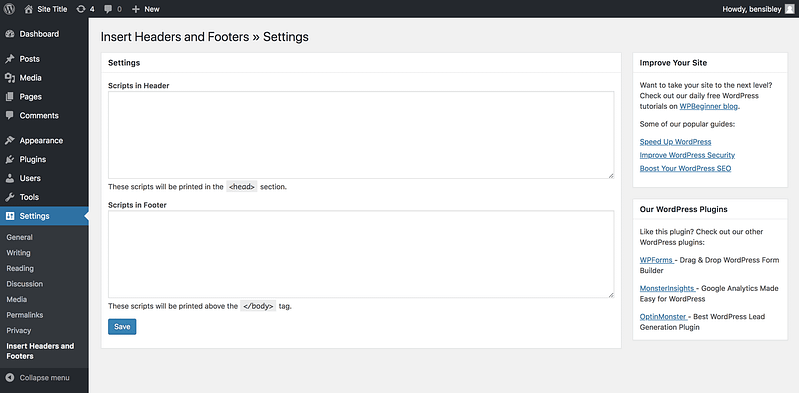
Task: Open the Tools menu label
Action: point(29,197)
